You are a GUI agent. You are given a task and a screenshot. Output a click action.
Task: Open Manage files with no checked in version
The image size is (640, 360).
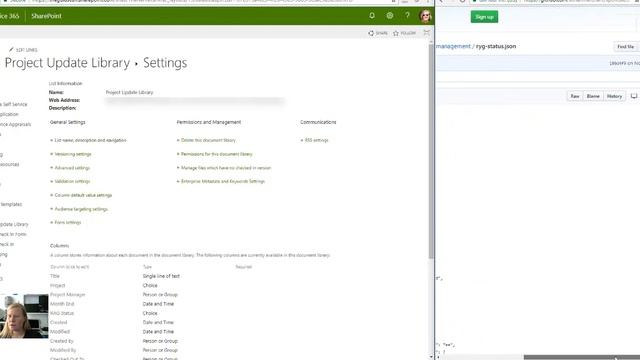(x=226, y=168)
